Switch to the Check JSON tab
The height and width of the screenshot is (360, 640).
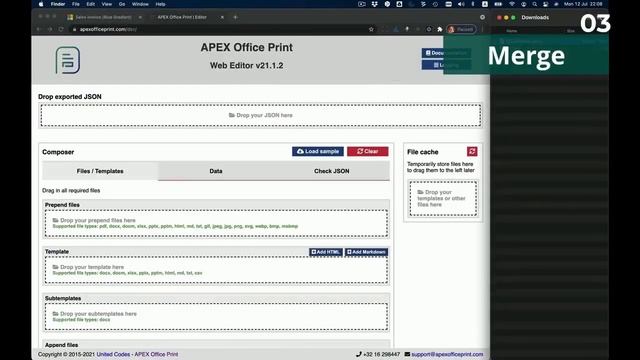331,171
